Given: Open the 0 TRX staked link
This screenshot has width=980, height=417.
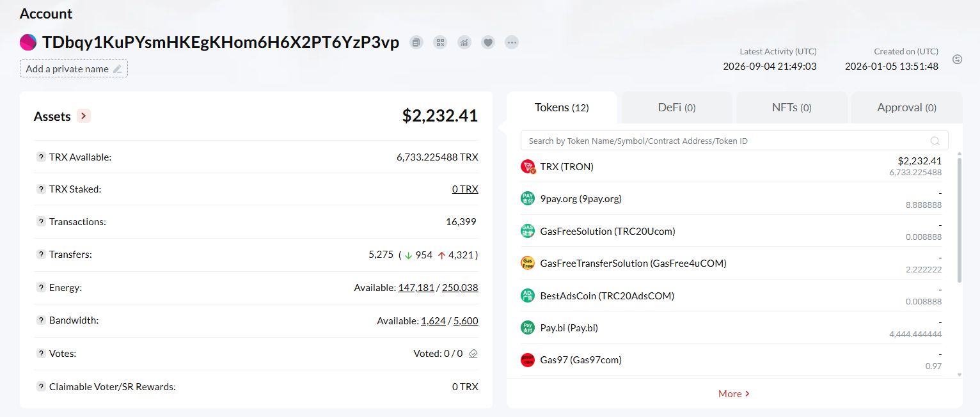Looking at the screenshot, I should click(465, 189).
